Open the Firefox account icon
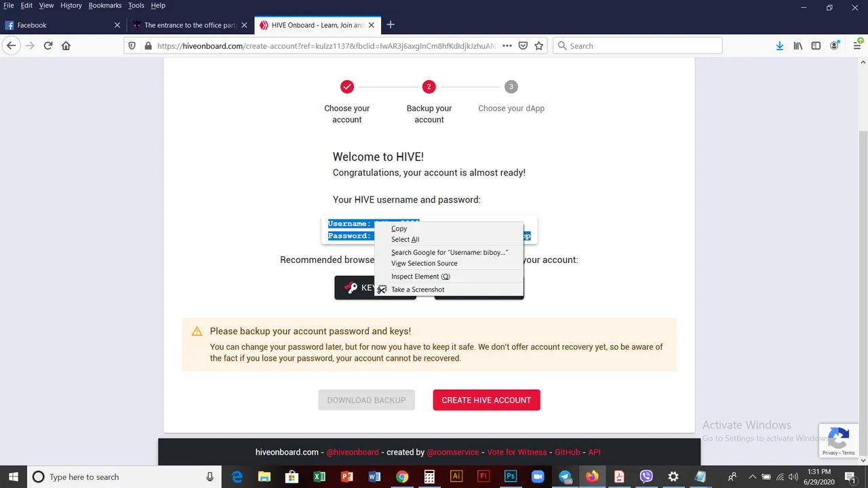This screenshot has width=868, height=488. (x=835, y=45)
